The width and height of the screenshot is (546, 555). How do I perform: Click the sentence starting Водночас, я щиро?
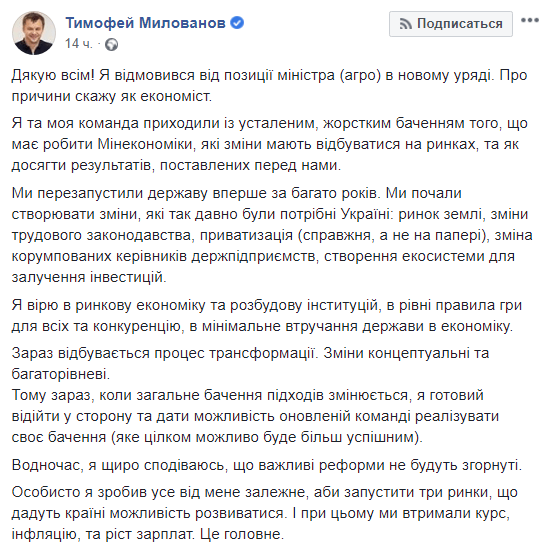tap(267, 465)
